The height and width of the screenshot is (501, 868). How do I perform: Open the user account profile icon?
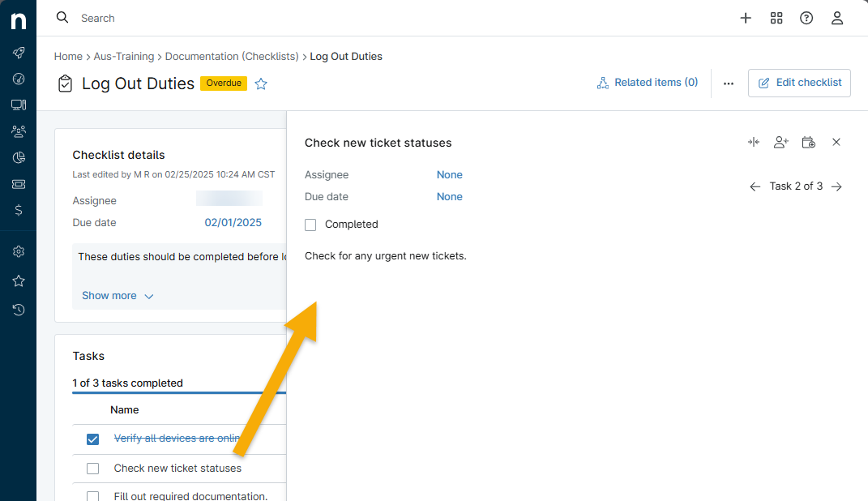point(837,18)
